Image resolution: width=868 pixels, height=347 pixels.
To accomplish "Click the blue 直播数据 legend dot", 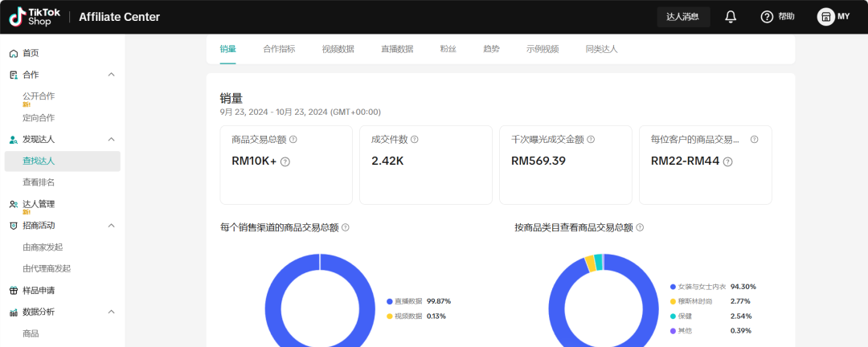I will (x=389, y=302).
